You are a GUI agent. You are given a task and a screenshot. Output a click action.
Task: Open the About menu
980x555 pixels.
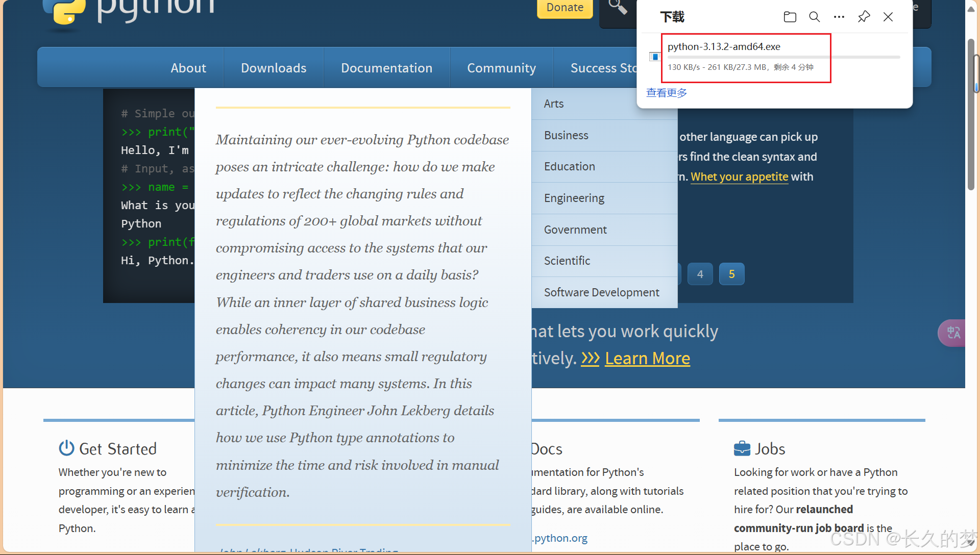point(188,68)
